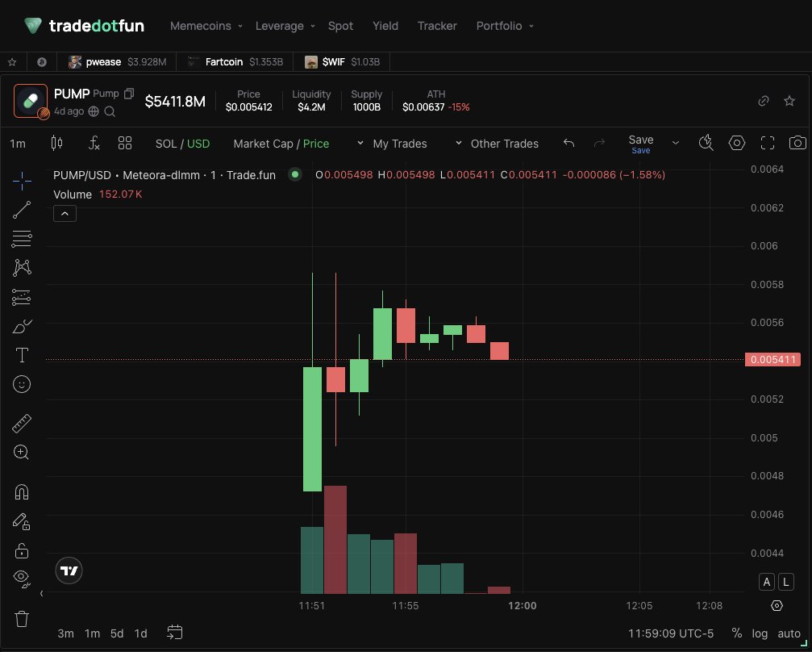Screen dimensions: 812x652
Task: Take a chart snapshot with camera icon
Action: (x=797, y=143)
